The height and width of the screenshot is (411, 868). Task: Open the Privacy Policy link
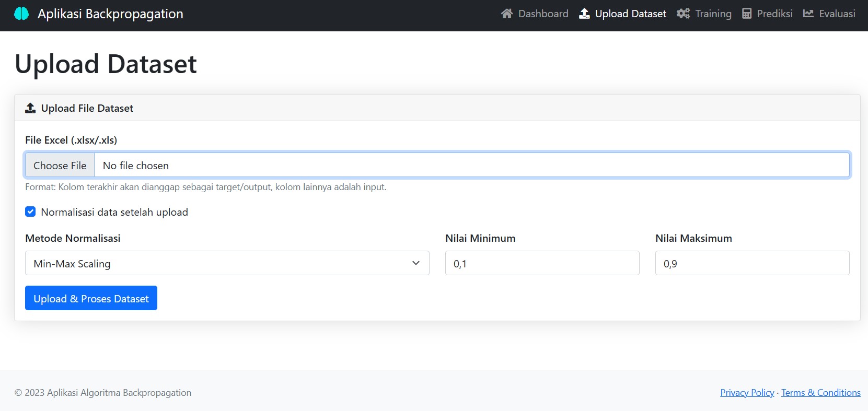coord(747,393)
